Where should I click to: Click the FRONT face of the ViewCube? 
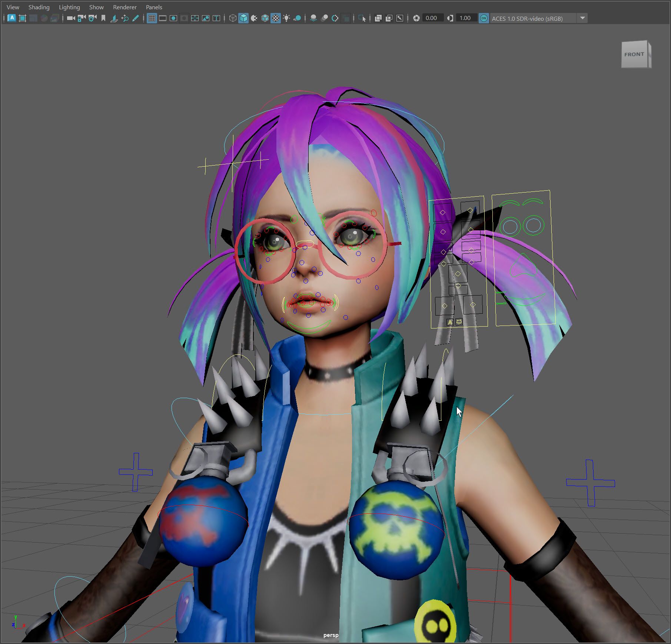pyautogui.click(x=634, y=54)
